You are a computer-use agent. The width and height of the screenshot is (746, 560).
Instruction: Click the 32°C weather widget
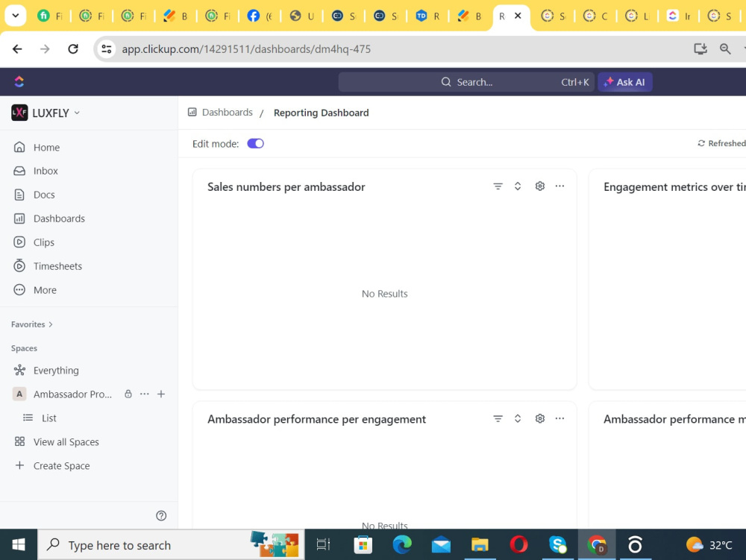click(709, 545)
